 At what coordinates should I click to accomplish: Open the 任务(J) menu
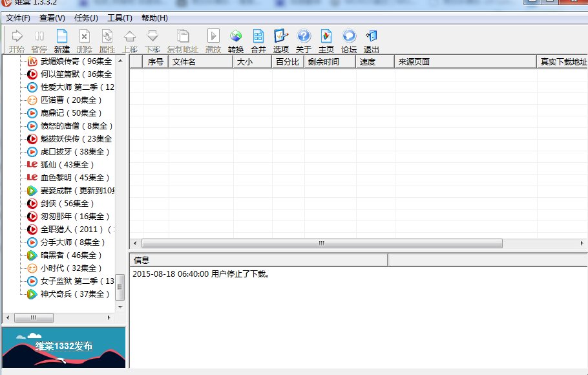click(86, 18)
